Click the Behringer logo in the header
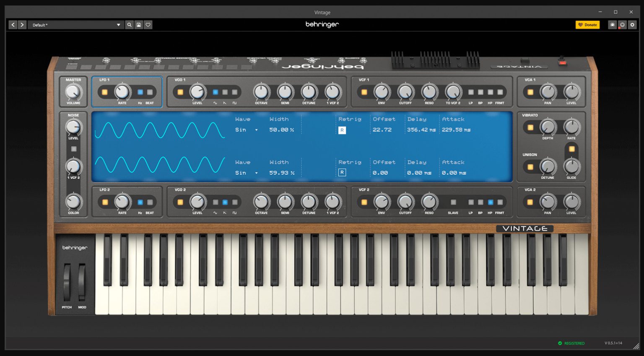 (322, 24)
